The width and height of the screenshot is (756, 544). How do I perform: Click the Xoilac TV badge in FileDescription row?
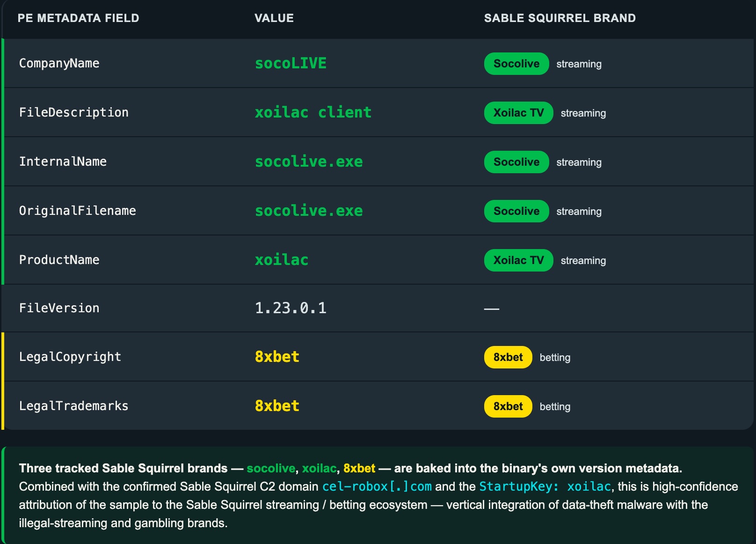tap(519, 113)
